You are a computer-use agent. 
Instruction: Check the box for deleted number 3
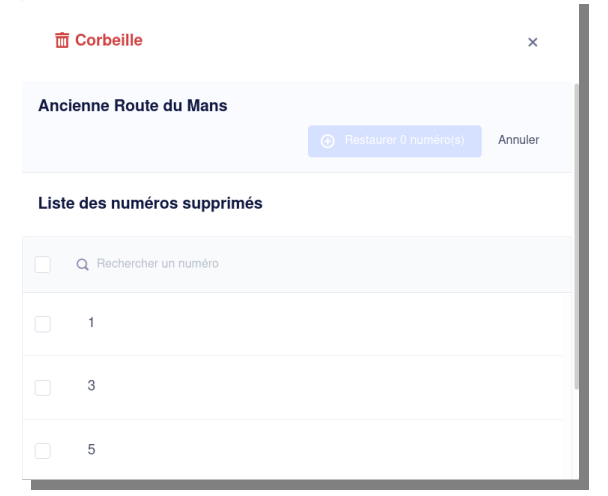43,387
